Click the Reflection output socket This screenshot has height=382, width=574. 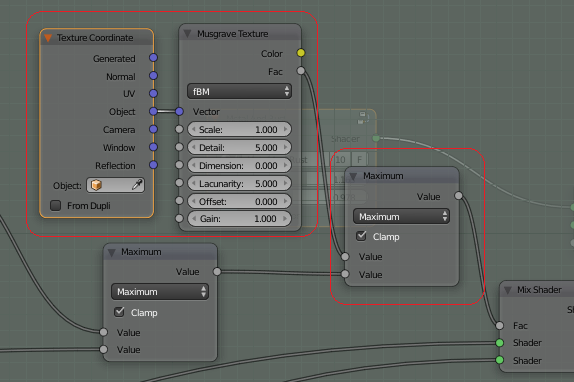(x=153, y=165)
